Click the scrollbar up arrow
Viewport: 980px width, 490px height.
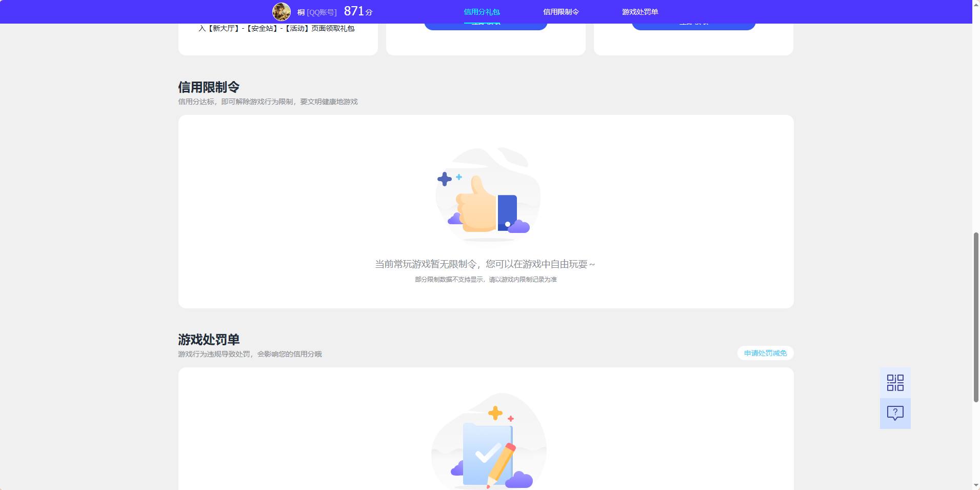[x=976, y=4]
